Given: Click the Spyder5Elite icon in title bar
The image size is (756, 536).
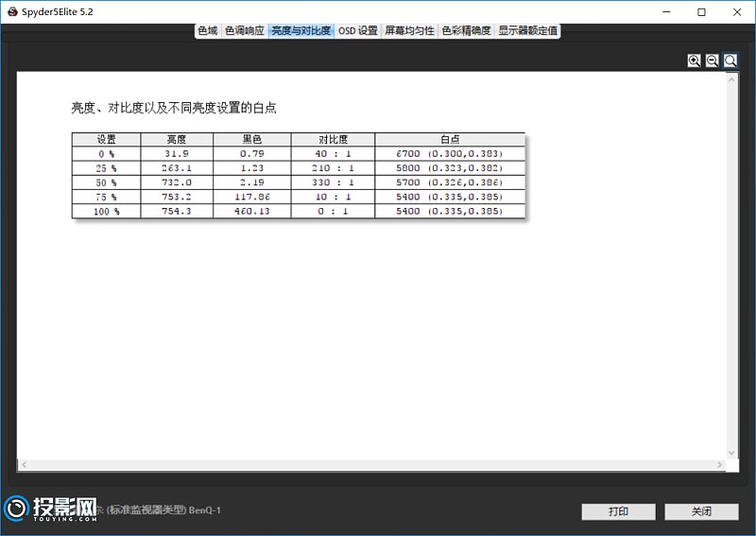Looking at the screenshot, I should click(11, 12).
